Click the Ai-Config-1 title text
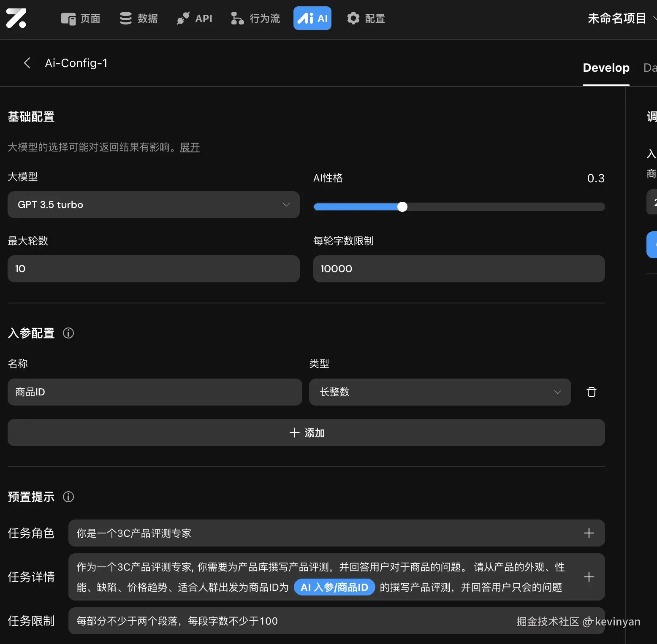Screen dimensions: 657x644 [x=76, y=63]
